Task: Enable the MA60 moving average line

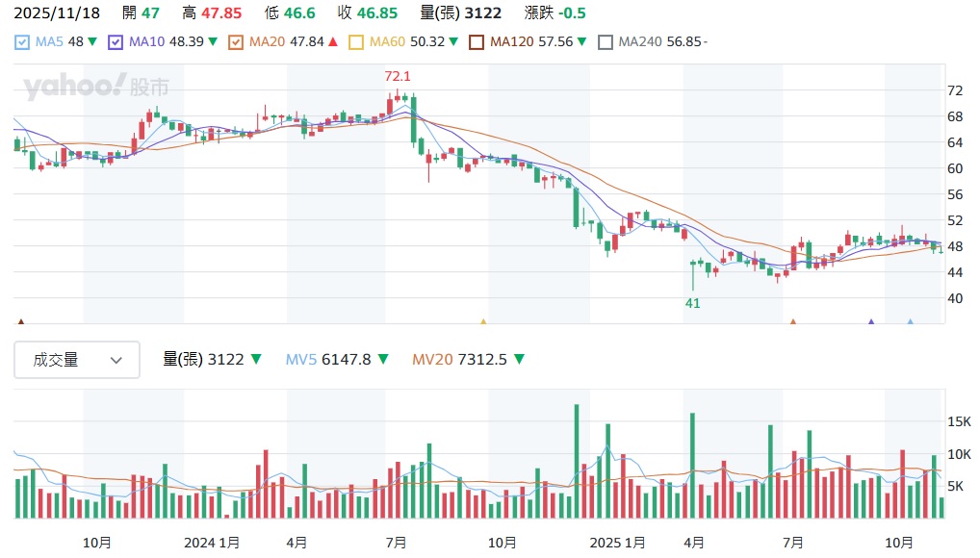Action: (x=356, y=42)
